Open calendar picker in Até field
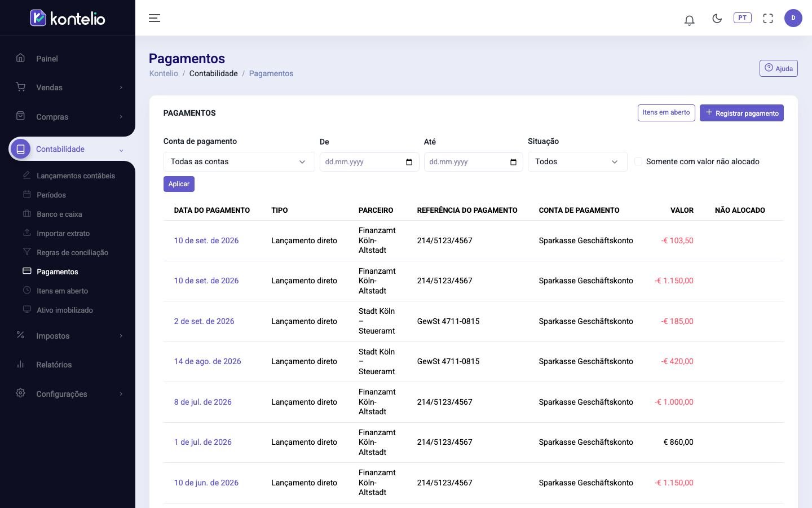Screen dimensions: 812x508 pyautogui.click(x=513, y=162)
